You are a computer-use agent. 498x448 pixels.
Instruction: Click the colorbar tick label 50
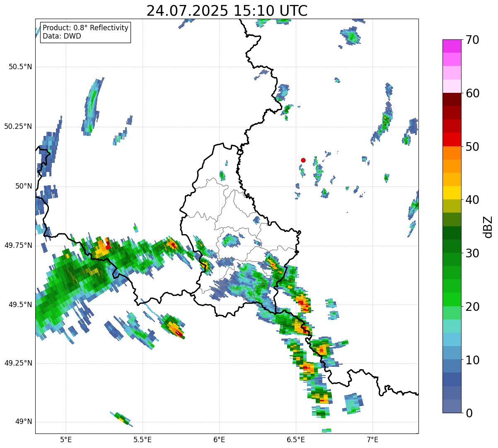[x=472, y=147]
